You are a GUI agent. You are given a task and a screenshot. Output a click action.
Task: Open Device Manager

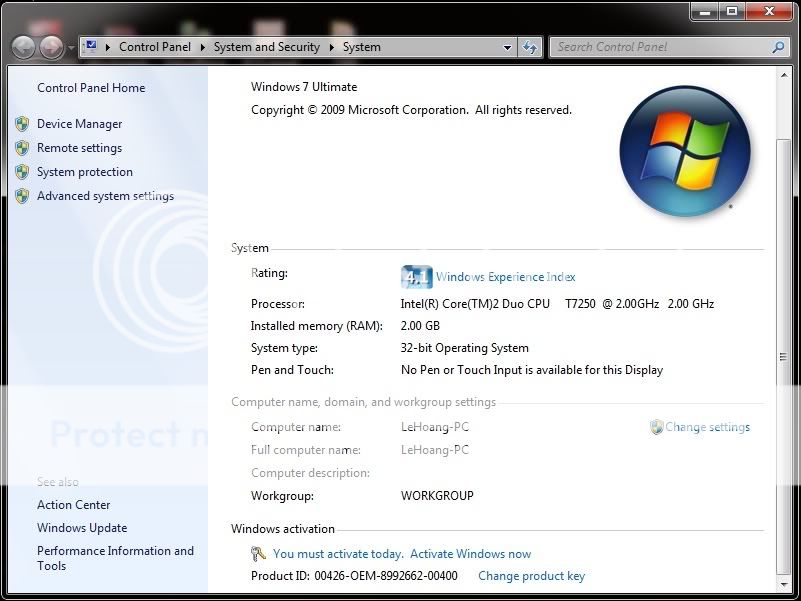point(80,124)
